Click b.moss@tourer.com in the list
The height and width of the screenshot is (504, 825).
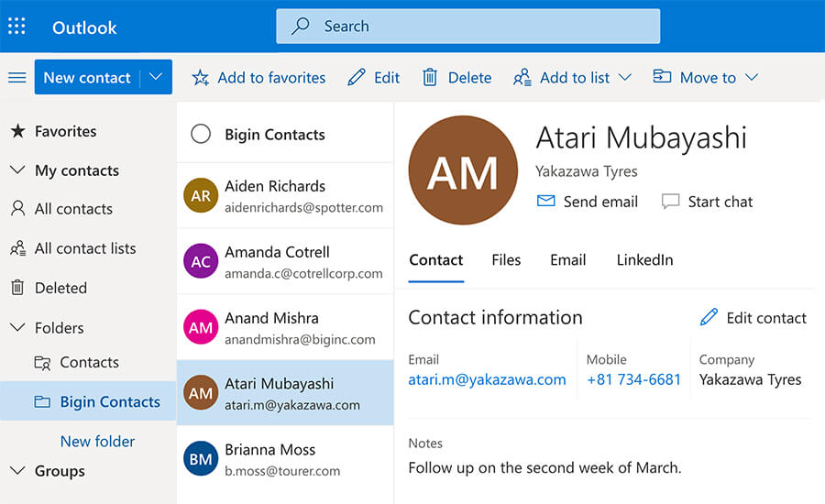pyautogui.click(x=282, y=471)
